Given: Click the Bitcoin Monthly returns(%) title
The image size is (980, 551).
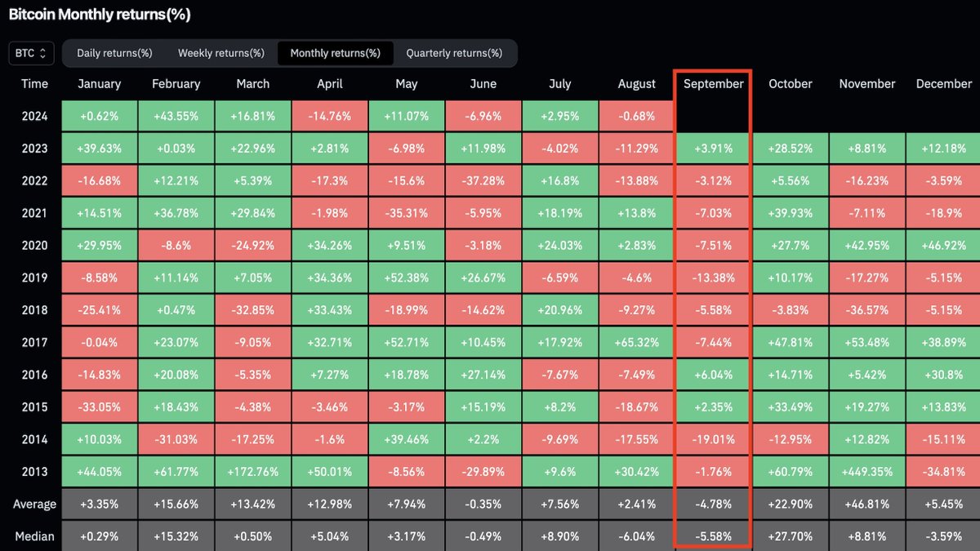Looking at the screenshot, I should (x=97, y=14).
